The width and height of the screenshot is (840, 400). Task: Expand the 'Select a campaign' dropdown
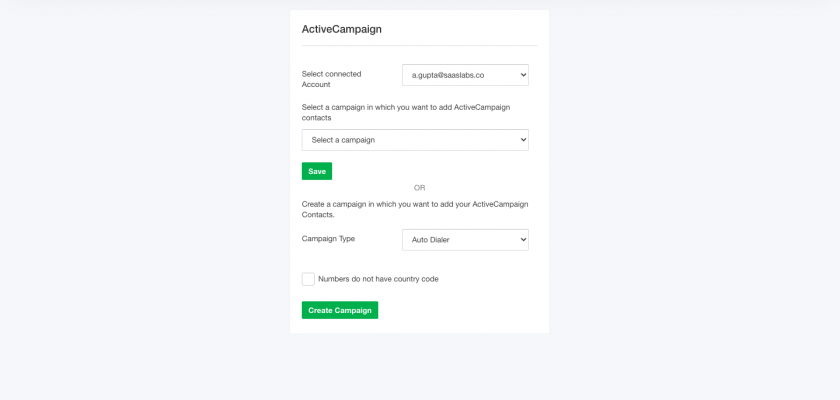coord(415,140)
